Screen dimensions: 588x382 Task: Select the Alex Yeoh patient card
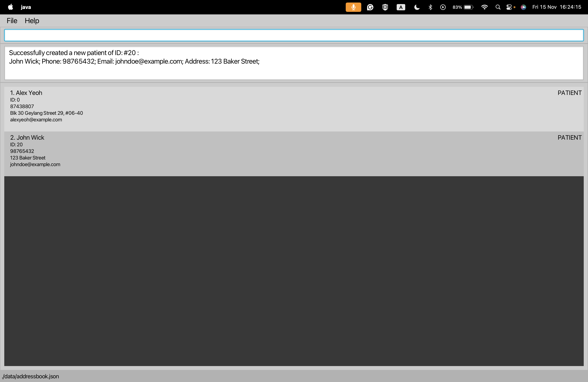tap(293, 109)
